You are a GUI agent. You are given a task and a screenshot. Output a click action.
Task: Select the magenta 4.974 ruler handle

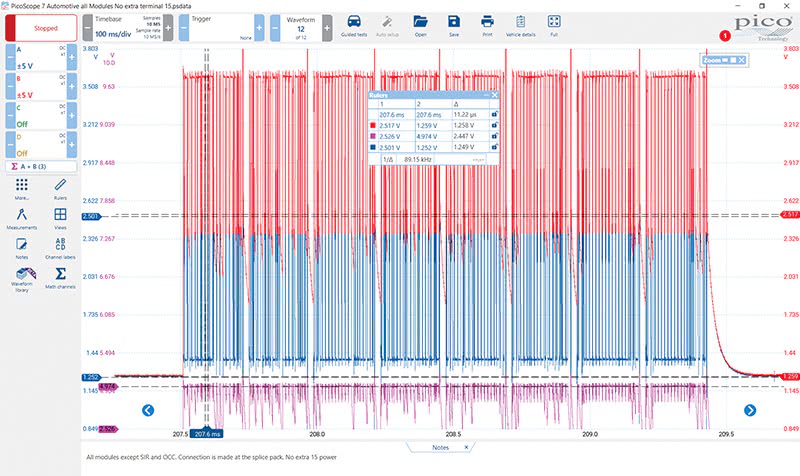(108, 387)
